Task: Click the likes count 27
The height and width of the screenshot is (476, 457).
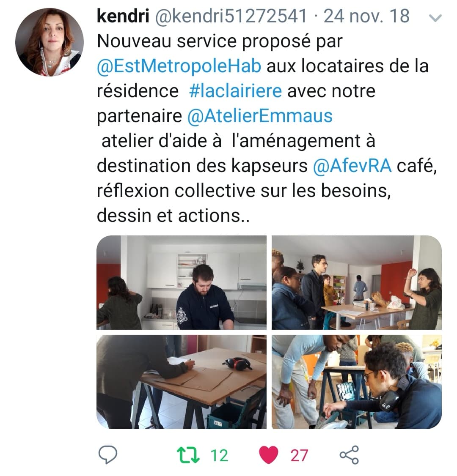Action: coord(299,455)
